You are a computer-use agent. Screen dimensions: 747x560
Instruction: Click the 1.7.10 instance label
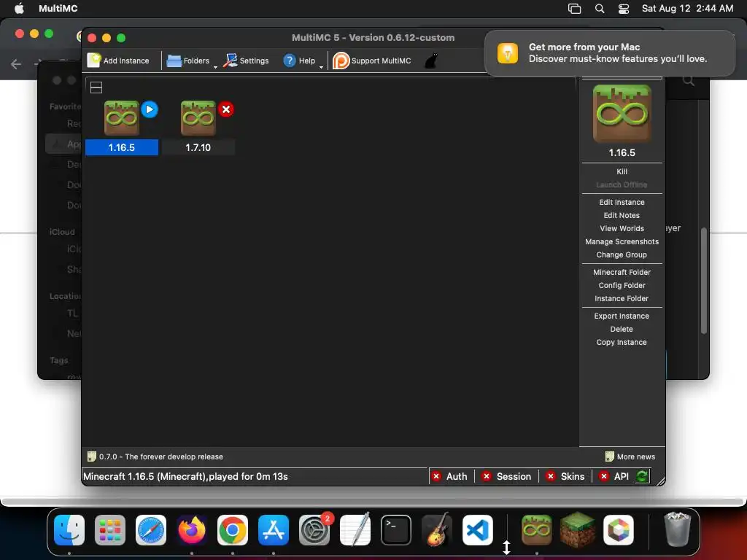click(198, 147)
